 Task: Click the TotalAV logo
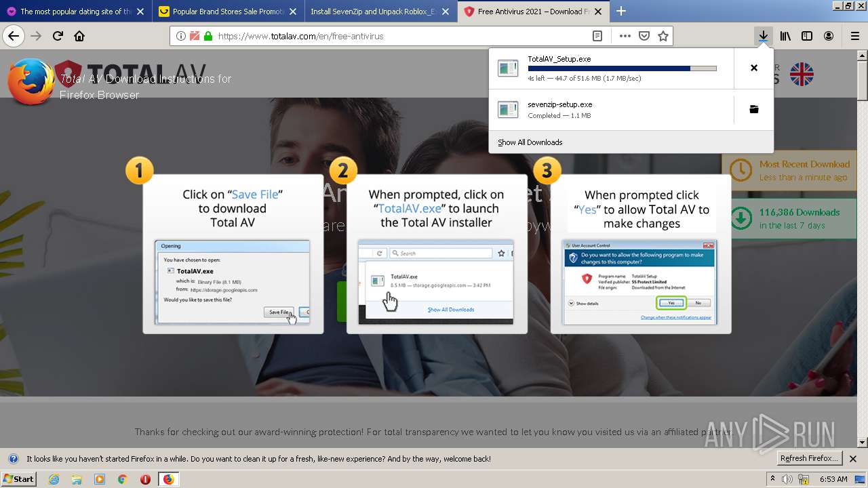[x=129, y=75]
